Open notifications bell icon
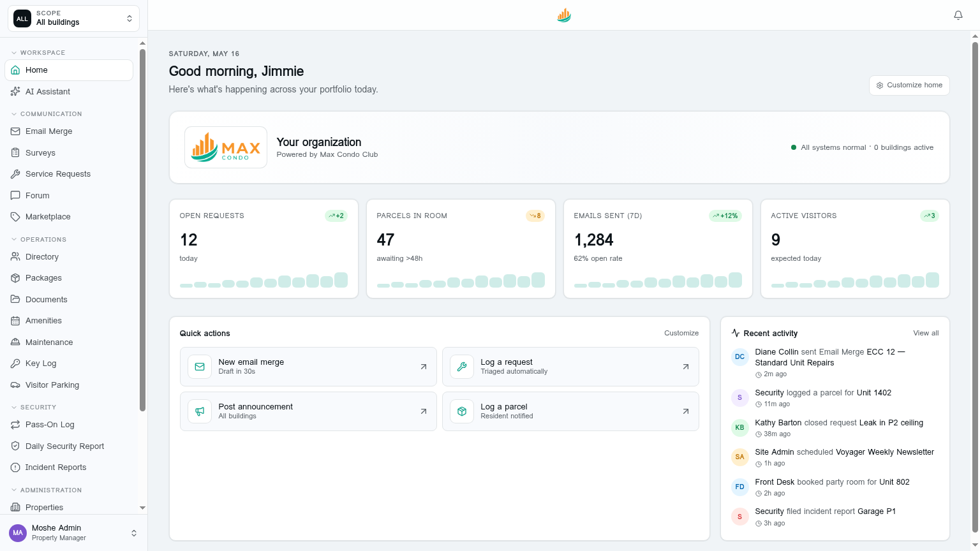The image size is (980, 551). [x=958, y=15]
